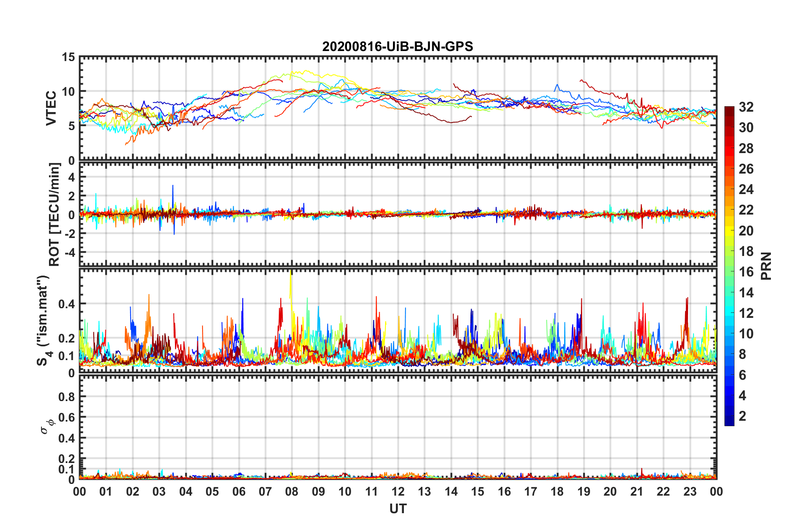
Task: Click the UT axis tick label 21
Action: pos(637,491)
